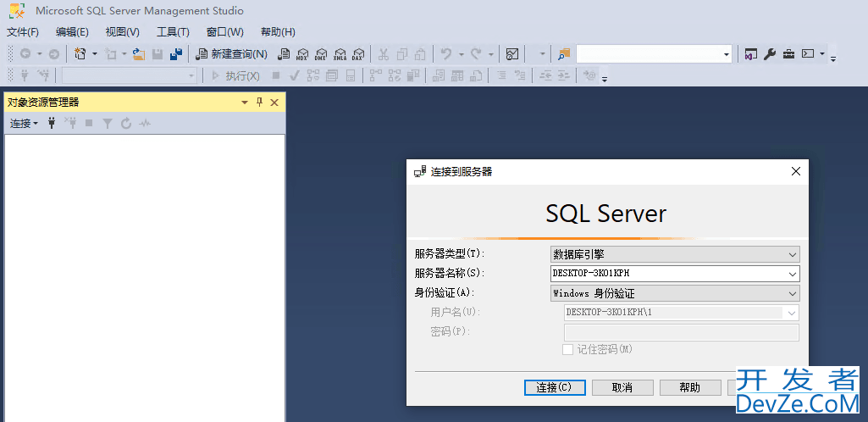868x422 pixels.
Task: Click the DAX query icon
Action: tap(358, 54)
